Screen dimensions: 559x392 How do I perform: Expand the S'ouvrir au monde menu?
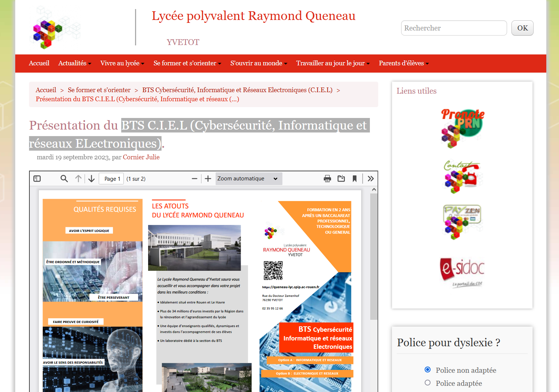pos(259,63)
